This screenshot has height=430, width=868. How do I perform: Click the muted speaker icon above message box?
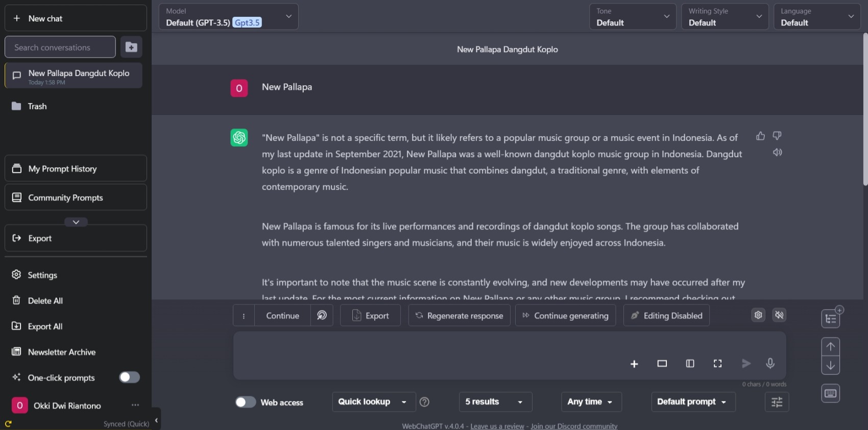pos(779,315)
